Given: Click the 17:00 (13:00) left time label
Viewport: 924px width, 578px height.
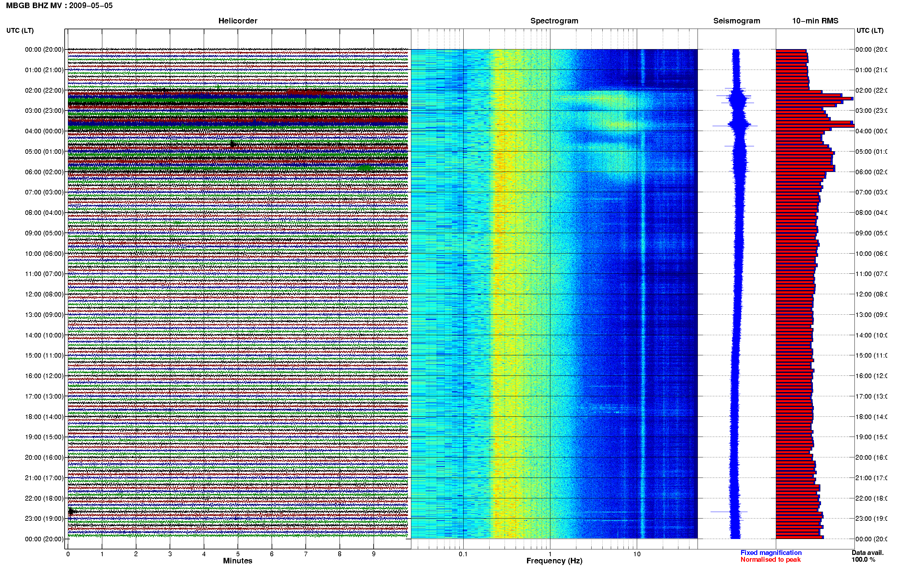Looking at the screenshot, I should (x=44, y=396).
